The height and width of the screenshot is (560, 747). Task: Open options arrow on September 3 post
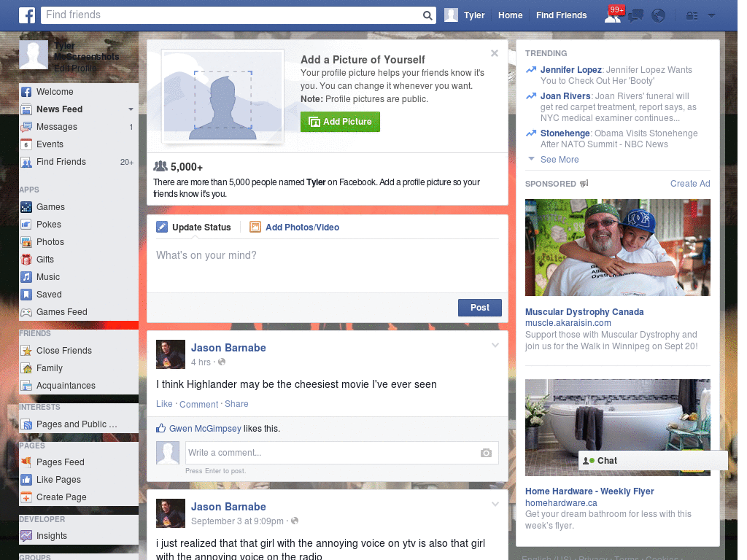(495, 505)
